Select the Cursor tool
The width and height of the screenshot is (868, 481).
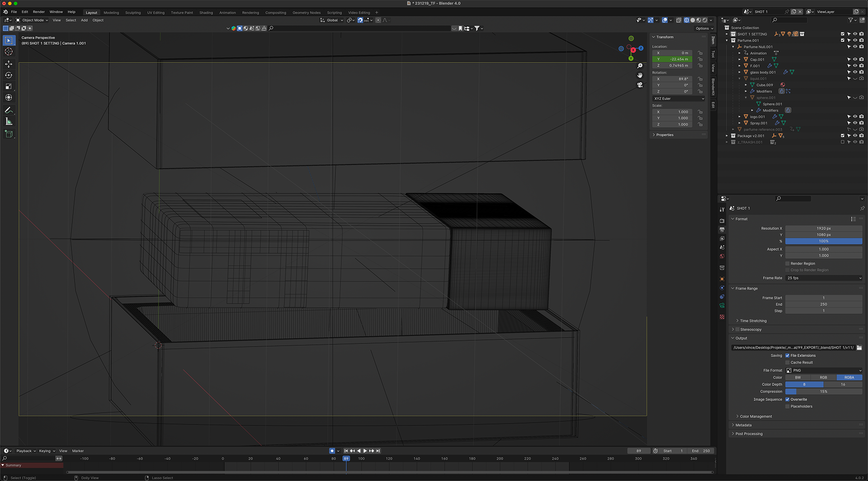tap(9, 52)
